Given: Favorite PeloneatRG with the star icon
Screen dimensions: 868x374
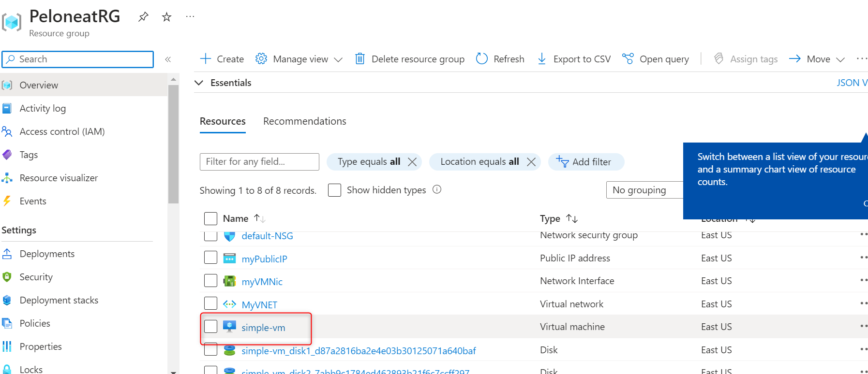Looking at the screenshot, I should coord(167,17).
